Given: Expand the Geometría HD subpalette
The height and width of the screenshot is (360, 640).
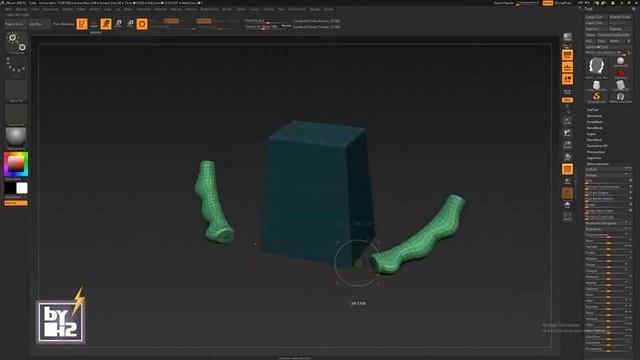Looking at the screenshot, I should pos(597,146).
